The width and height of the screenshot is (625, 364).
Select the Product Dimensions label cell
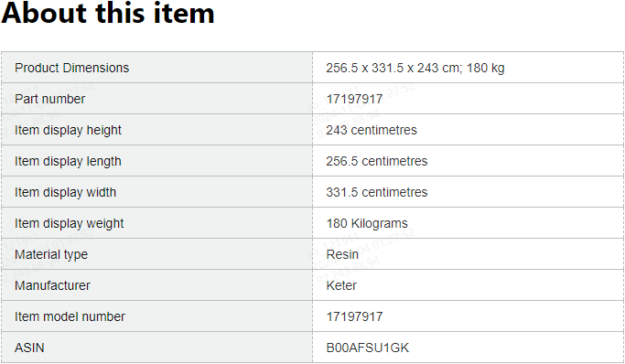pos(156,68)
